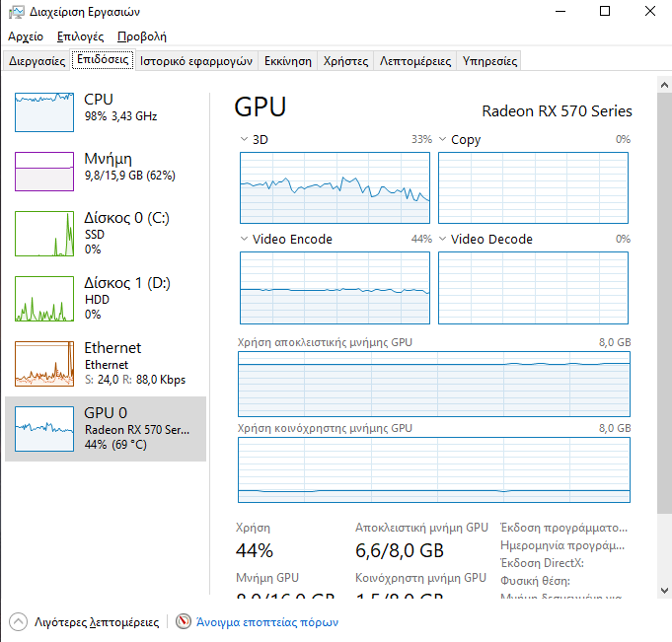Click the 'Έκδοση DirectX:' label
672x642 pixels.
542,563
